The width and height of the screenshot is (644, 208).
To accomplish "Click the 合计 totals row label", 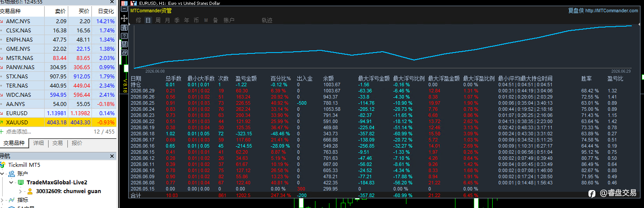I will pos(136,195).
